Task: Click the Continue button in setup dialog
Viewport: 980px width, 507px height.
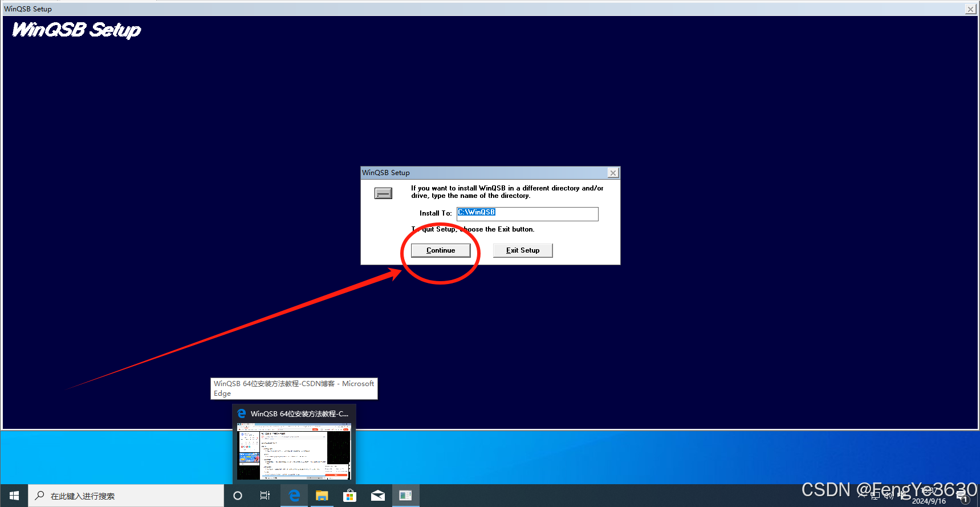Action: 441,250
